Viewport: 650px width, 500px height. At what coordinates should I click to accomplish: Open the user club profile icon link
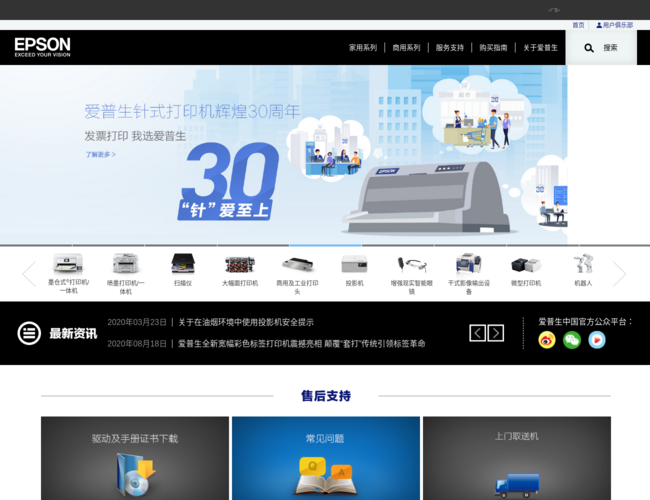[x=614, y=25]
